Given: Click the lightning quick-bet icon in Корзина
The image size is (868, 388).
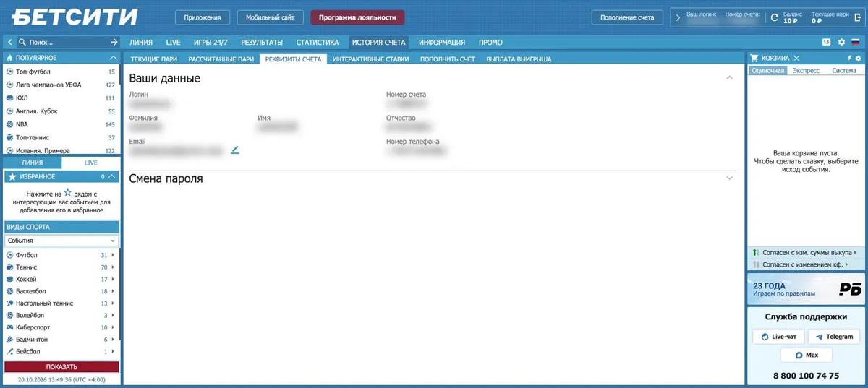Looking at the screenshot, I should pos(849,58).
